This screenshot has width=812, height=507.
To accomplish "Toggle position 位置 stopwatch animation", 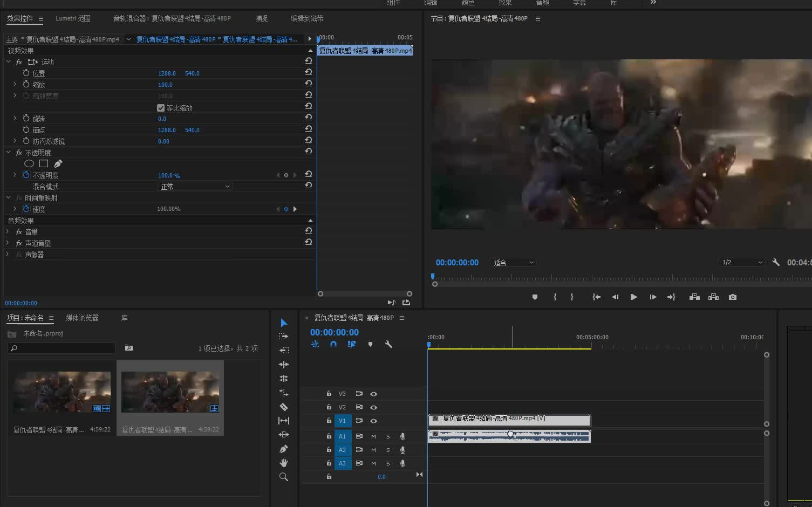I will tap(26, 73).
